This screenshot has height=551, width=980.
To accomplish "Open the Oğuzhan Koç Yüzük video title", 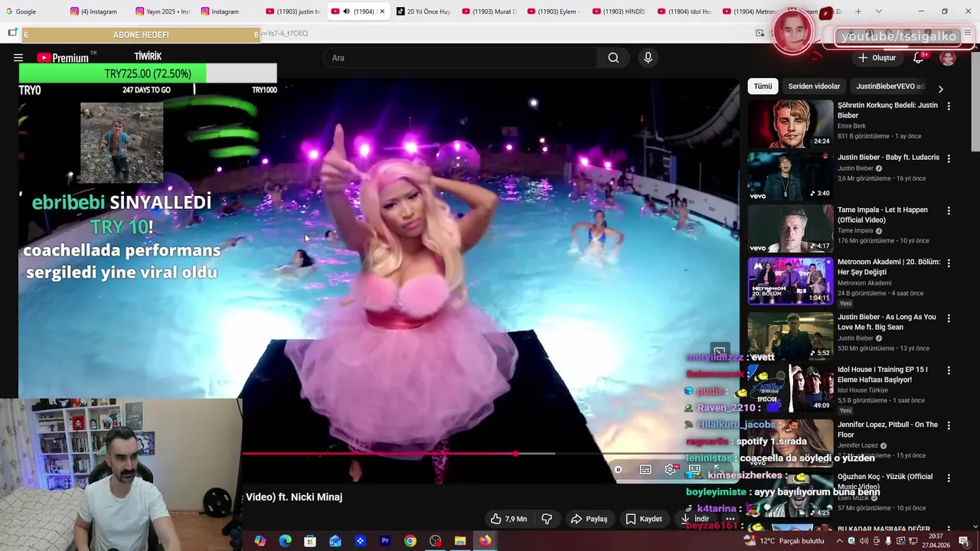I will click(x=885, y=481).
